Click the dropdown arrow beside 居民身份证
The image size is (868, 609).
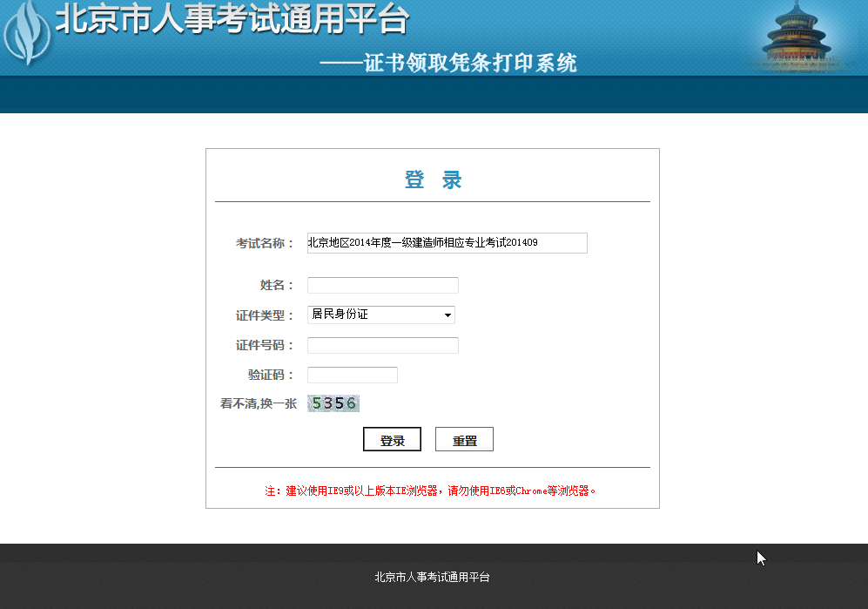click(x=447, y=315)
